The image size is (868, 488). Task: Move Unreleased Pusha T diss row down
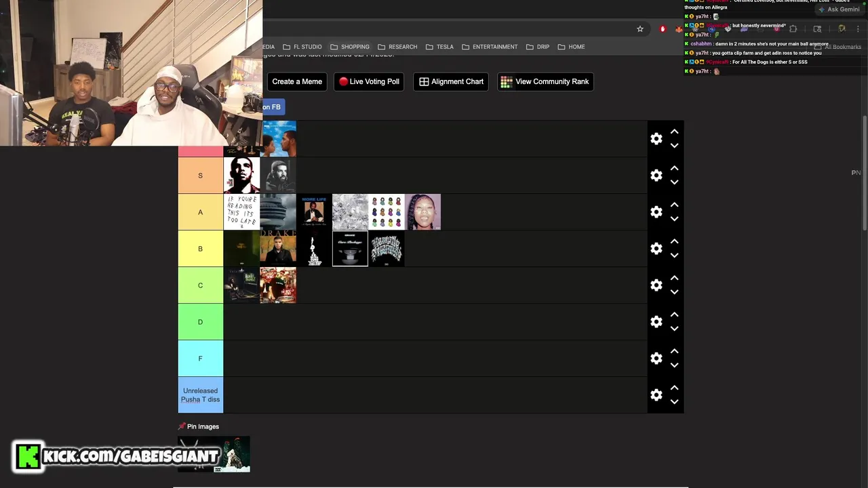click(x=675, y=402)
